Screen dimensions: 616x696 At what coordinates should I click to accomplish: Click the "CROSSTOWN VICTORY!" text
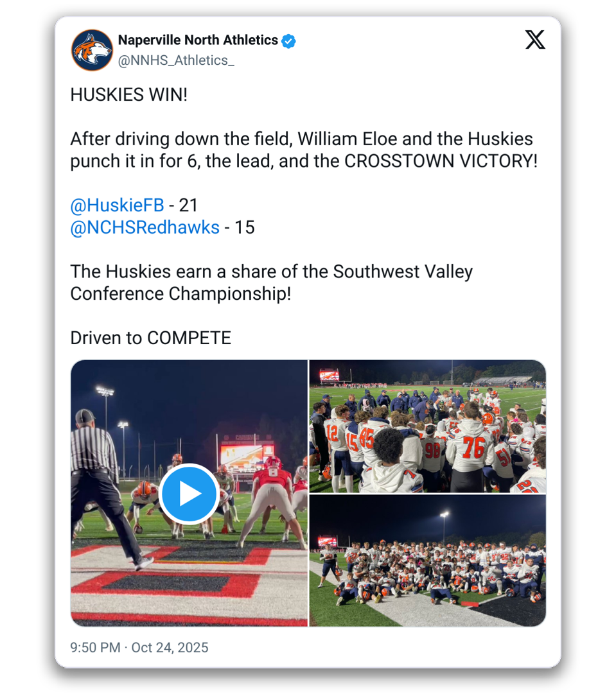click(441, 161)
